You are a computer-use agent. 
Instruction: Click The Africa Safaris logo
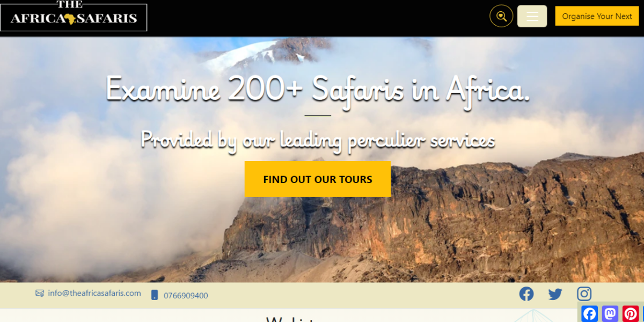pyautogui.click(x=74, y=16)
